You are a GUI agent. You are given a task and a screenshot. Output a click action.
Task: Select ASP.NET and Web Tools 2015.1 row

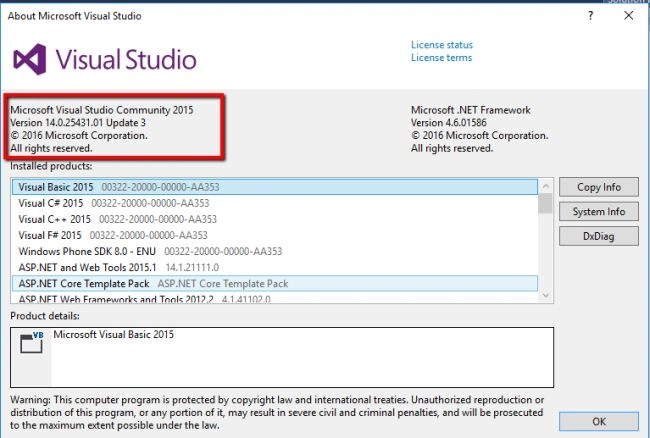click(x=275, y=268)
